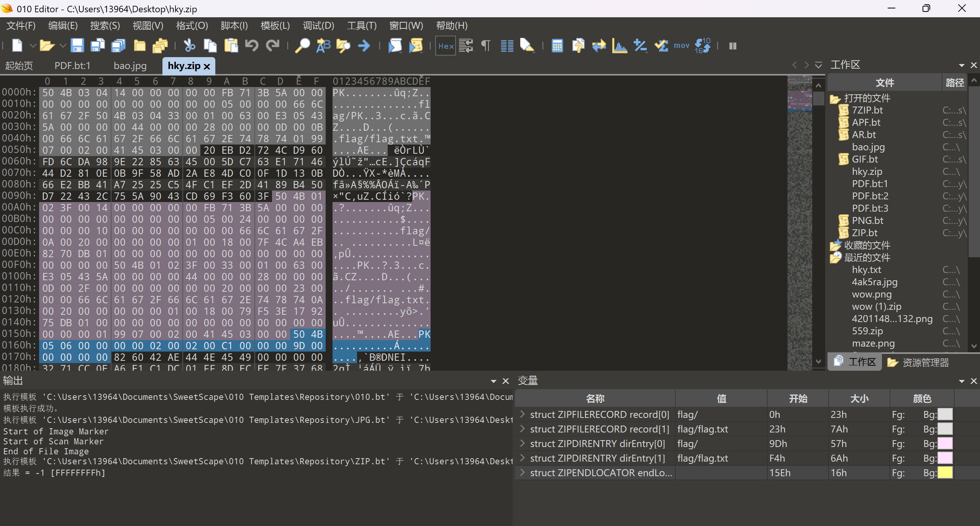Click the pause button in toolbar
The image size is (980, 526).
(x=733, y=46)
